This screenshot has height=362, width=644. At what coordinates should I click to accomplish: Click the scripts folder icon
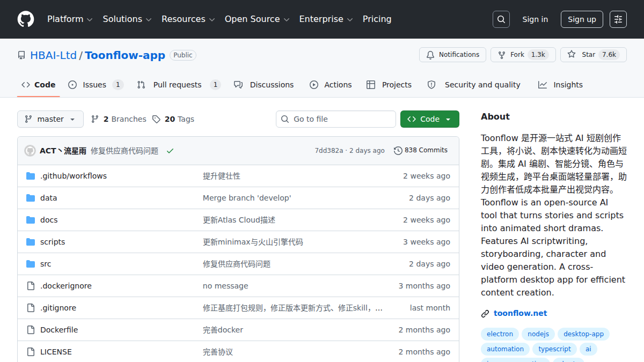point(31,242)
